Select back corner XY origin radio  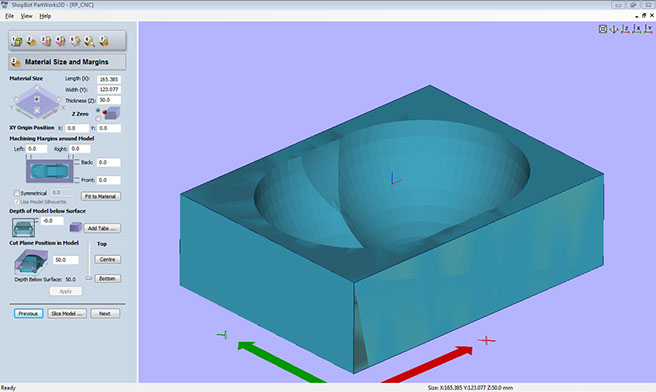37,88
